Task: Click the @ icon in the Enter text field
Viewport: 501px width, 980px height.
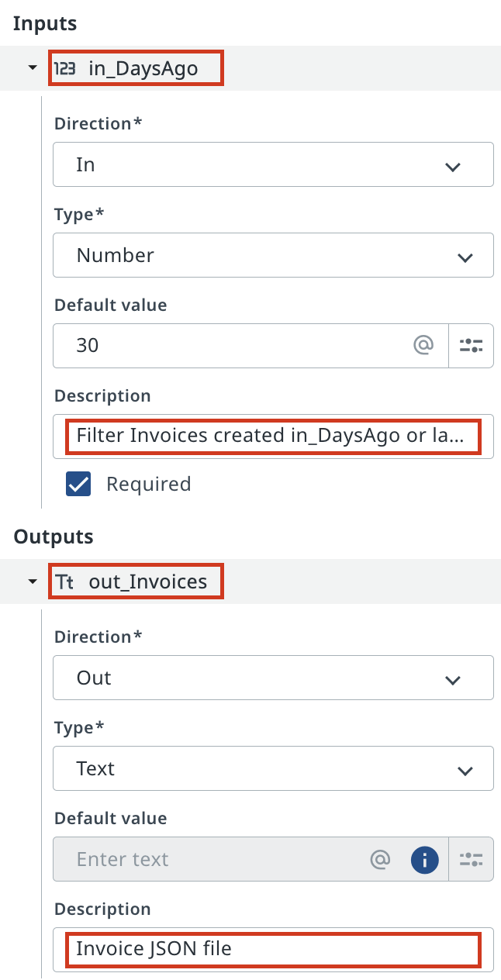Action: [380, 859]
